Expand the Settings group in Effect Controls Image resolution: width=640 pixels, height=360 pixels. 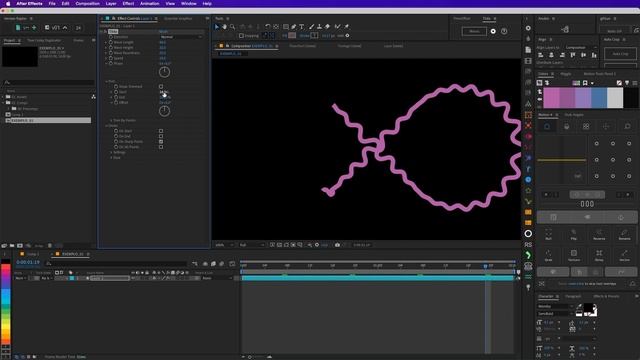[x=111, y=152]
